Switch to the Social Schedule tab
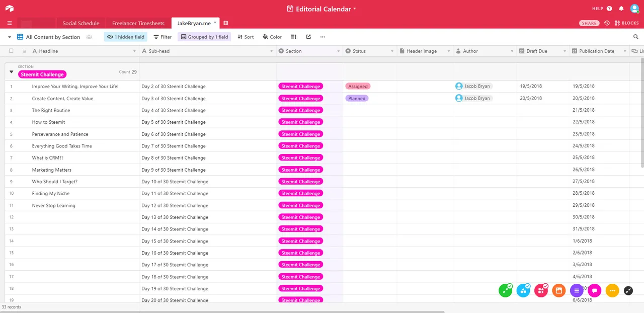Image resolution: width=644 pixels, height=313 pixels. (x=80, y=23)
